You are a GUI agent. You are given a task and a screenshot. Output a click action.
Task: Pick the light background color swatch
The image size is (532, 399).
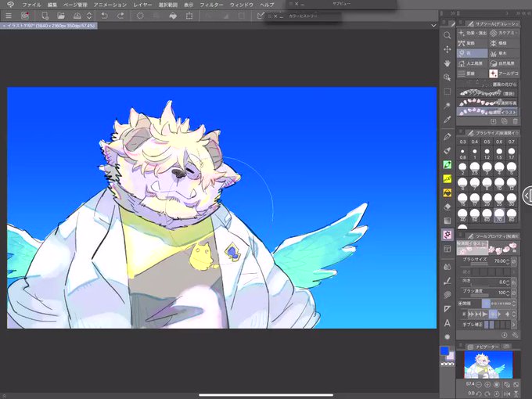coord(450,356)
